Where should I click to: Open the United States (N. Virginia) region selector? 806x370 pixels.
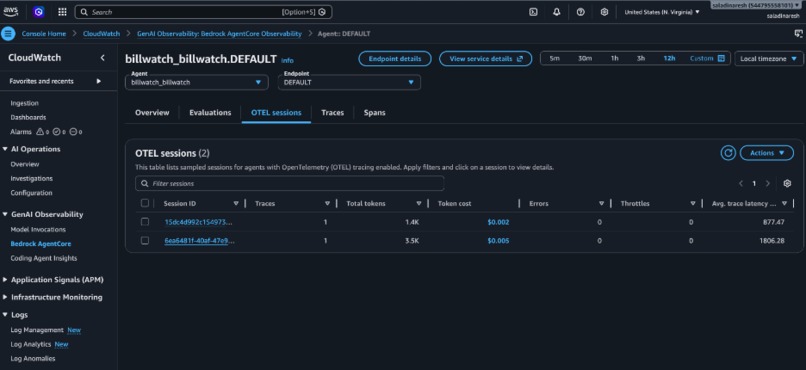[662, 12]
